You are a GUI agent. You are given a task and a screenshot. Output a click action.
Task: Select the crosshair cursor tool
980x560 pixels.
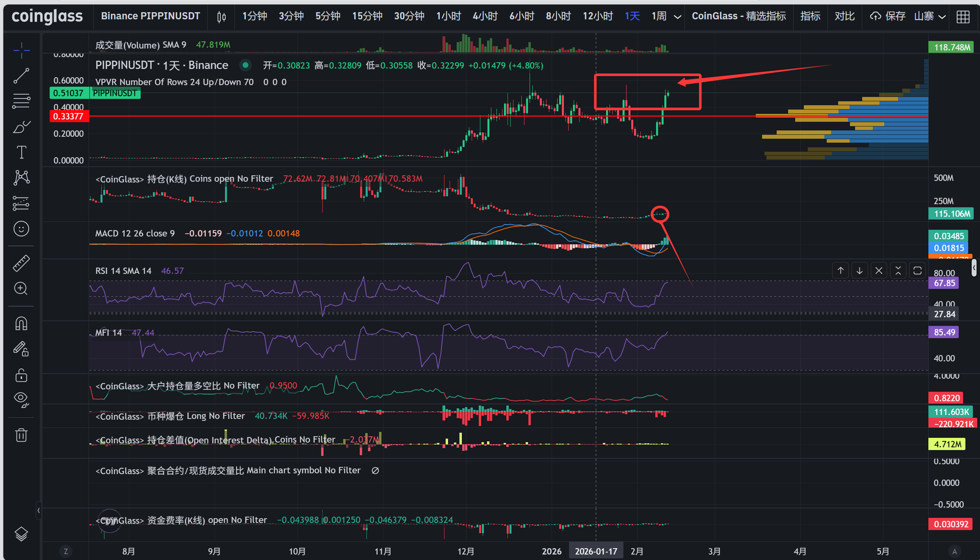(x=21, y=50)
